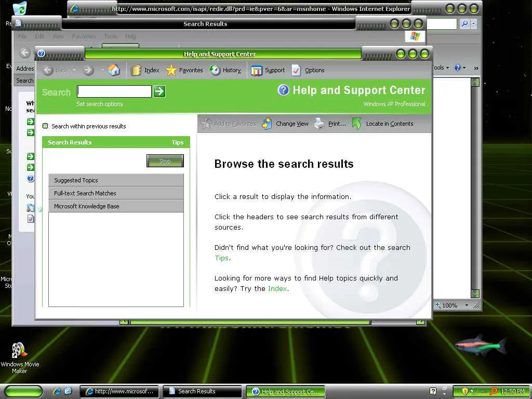Click the Home icon in Help toolbar
The image size is (532, 399).
[114, 70]
